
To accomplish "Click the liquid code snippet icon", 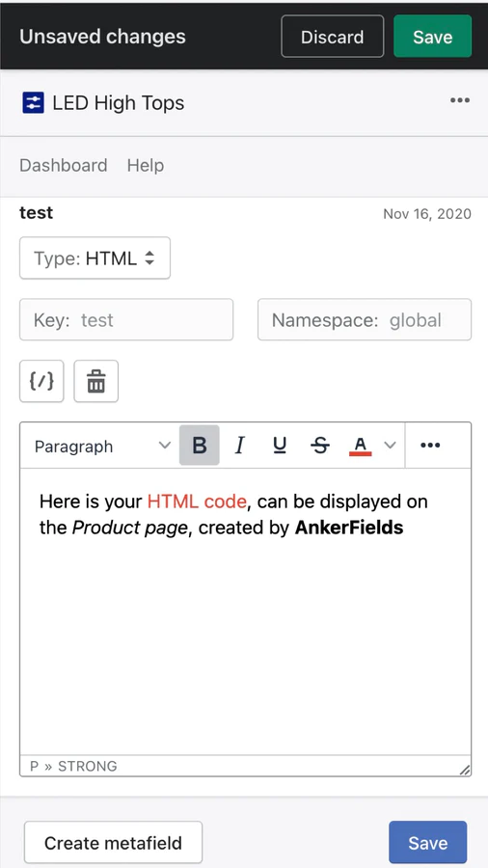I will coord(41,381).
